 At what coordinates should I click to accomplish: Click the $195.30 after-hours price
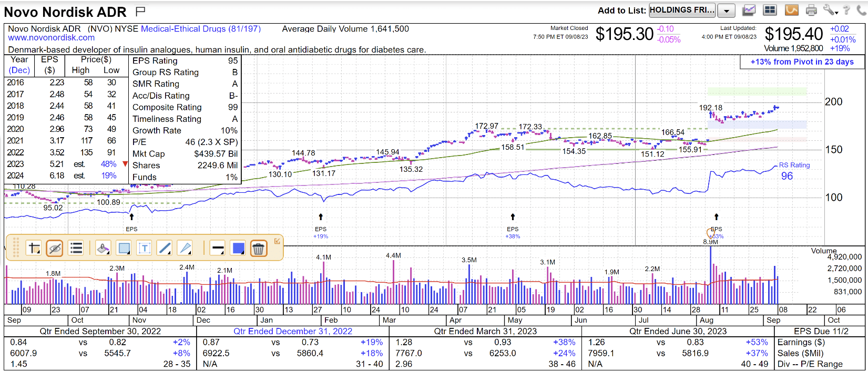(x=625, y=34)
